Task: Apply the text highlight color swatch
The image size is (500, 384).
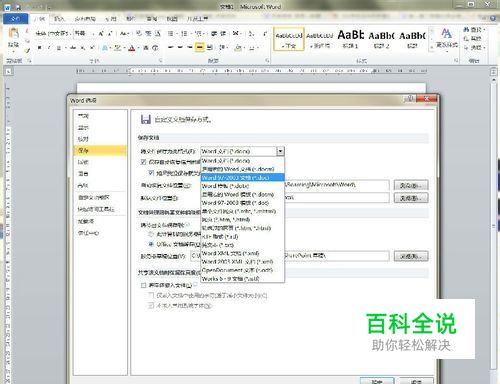Action: tap(117, 48)
